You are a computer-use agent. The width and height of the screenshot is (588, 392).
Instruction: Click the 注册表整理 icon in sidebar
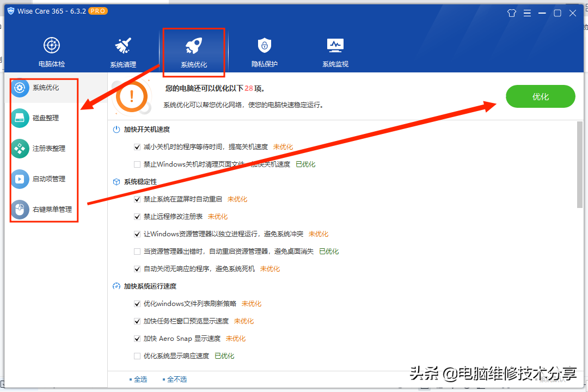(x=20, y=149)
